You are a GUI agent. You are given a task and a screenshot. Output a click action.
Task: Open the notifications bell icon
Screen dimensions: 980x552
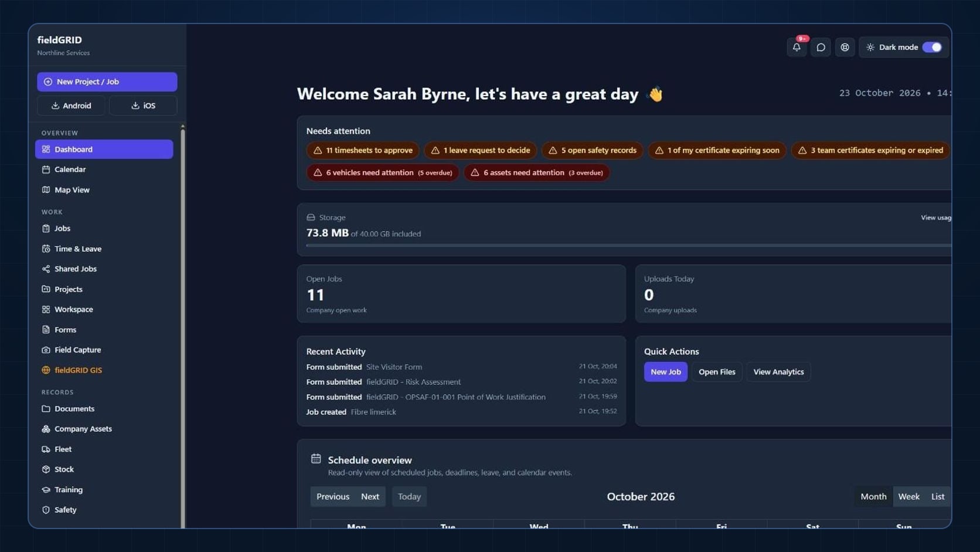tap(797, 48)
